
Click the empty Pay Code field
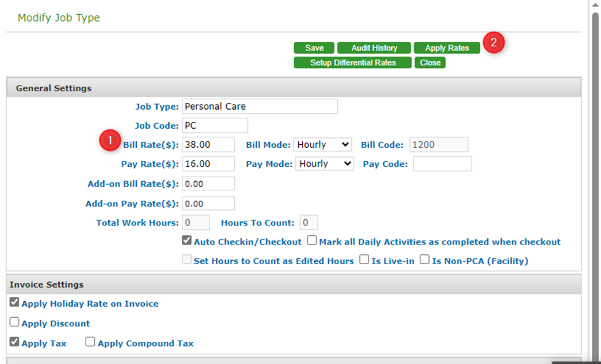coord(442,164)
